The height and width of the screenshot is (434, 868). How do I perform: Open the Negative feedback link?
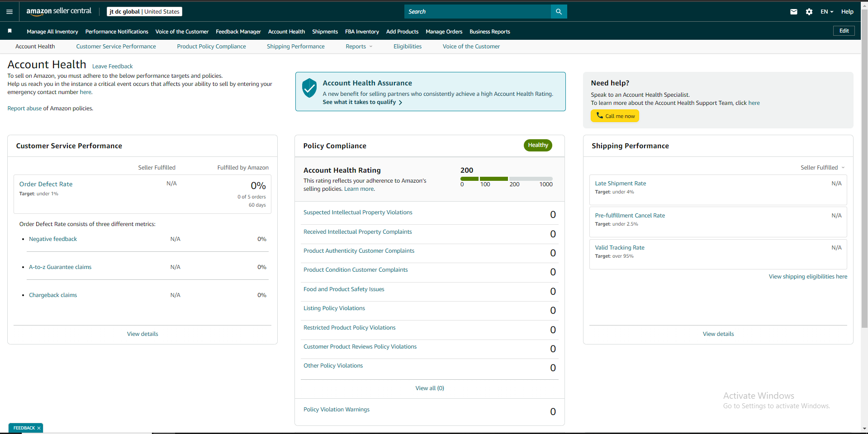click(x=53, y=239)
